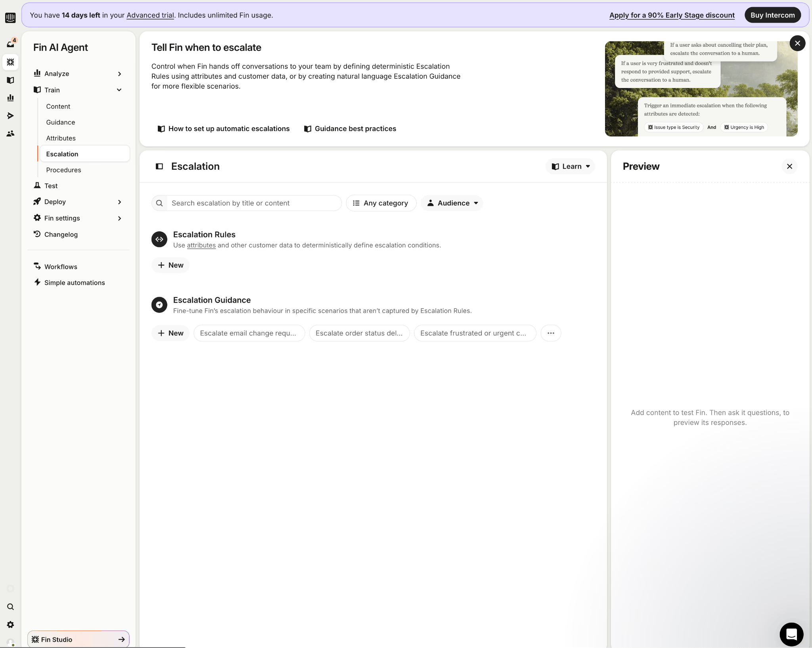
Task: Open the Knowledge book icon in rail
Action: point(10,80)
